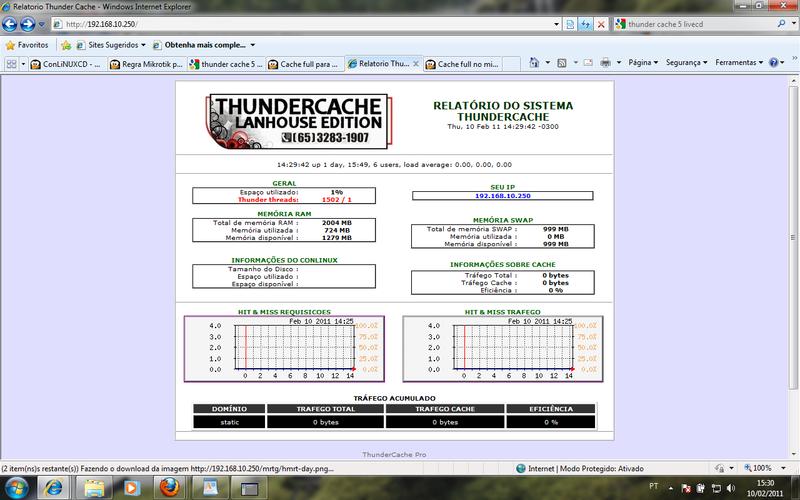Screen dimensions: 800x500
Task: Close the 'Relatorio Thu...' tab
Action: coord(416,64)
